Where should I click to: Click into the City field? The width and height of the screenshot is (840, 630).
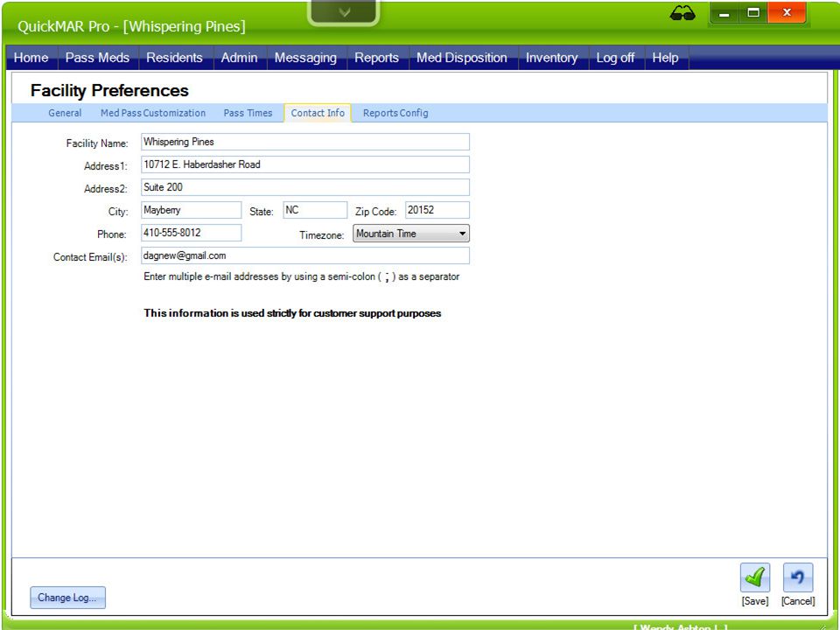192,210
